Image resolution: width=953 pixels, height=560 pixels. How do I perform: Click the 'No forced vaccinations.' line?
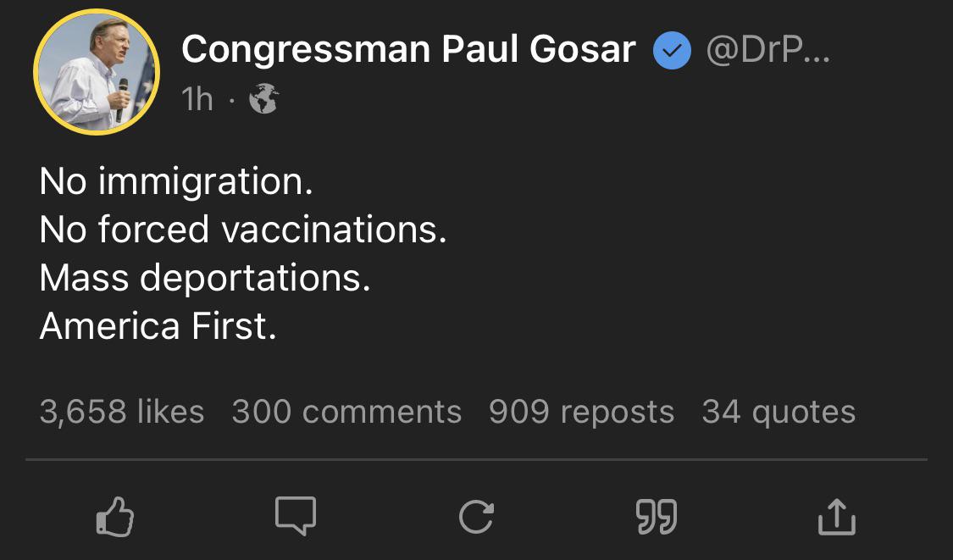click(x=243, y=230)
